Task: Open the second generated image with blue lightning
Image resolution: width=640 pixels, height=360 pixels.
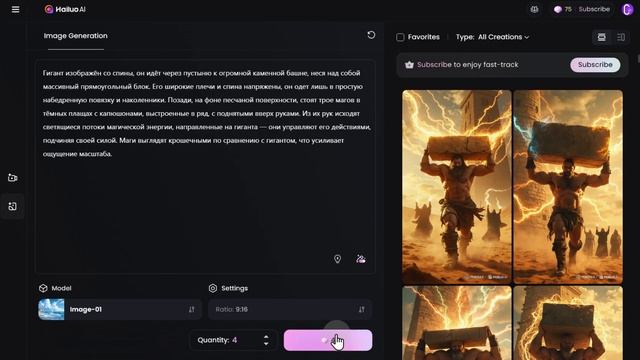Action: [x=568, y=187]
